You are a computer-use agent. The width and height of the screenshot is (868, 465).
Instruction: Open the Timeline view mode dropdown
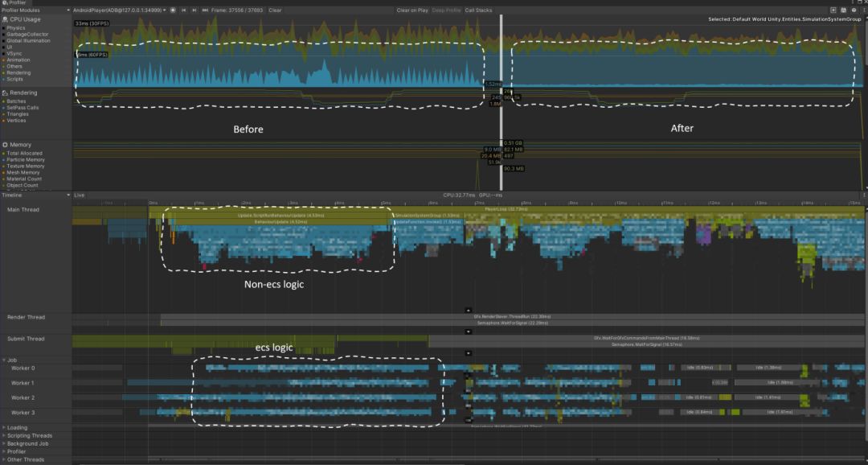[36, 195]
